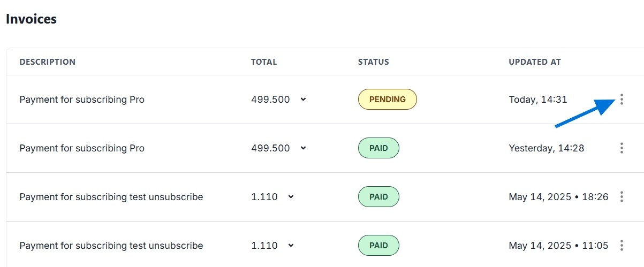Expand total dropdown on the Pending invoice
The image size is (644, 267).
point(303,100)
